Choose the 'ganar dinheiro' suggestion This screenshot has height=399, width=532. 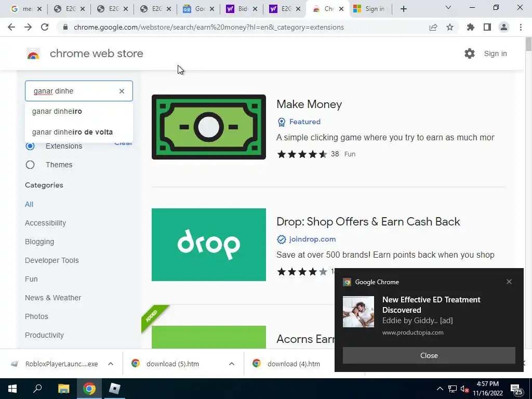[79, 111]
